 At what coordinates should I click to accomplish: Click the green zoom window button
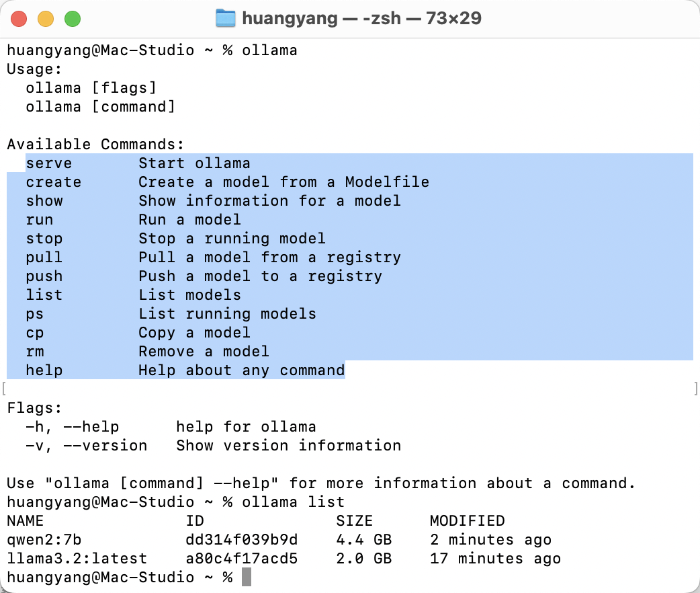pyautogui.click(x=73, y=19)
